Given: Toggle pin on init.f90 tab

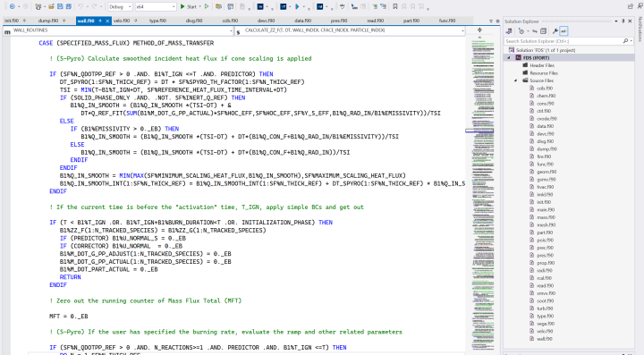Looking at the screenshot, I should [24, 21].
